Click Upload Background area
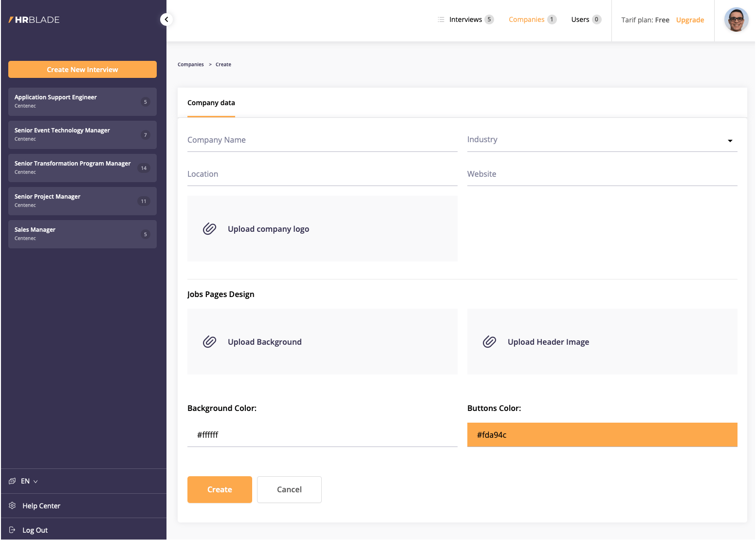 coord(322,342)
